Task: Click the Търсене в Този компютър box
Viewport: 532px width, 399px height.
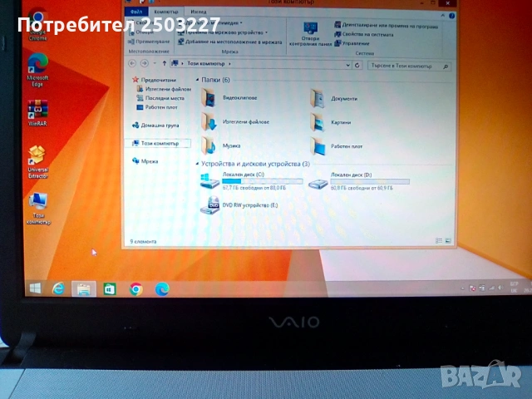Action: tap(410, 66)
